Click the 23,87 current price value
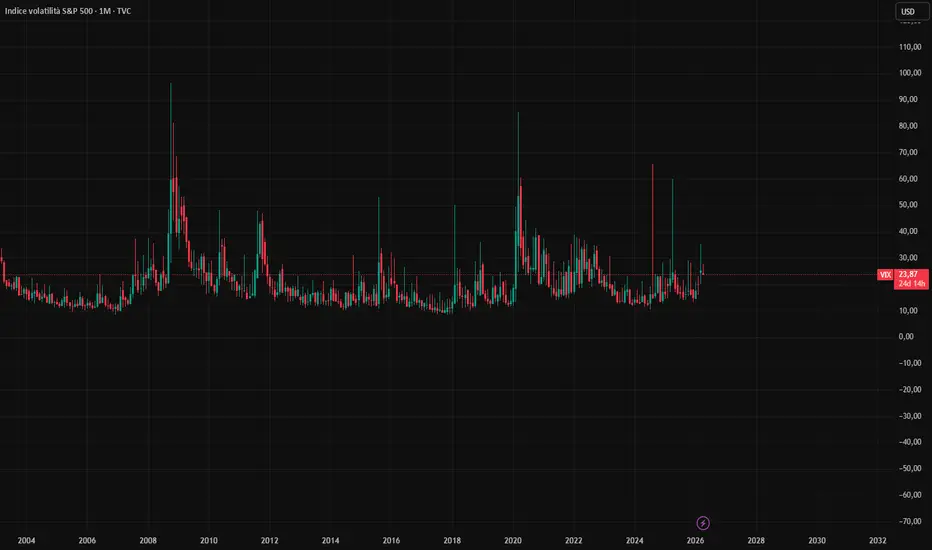 pos(908,274)
